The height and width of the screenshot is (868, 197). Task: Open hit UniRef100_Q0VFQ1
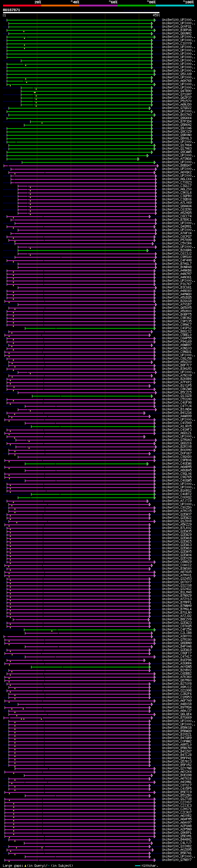[177, 26]
